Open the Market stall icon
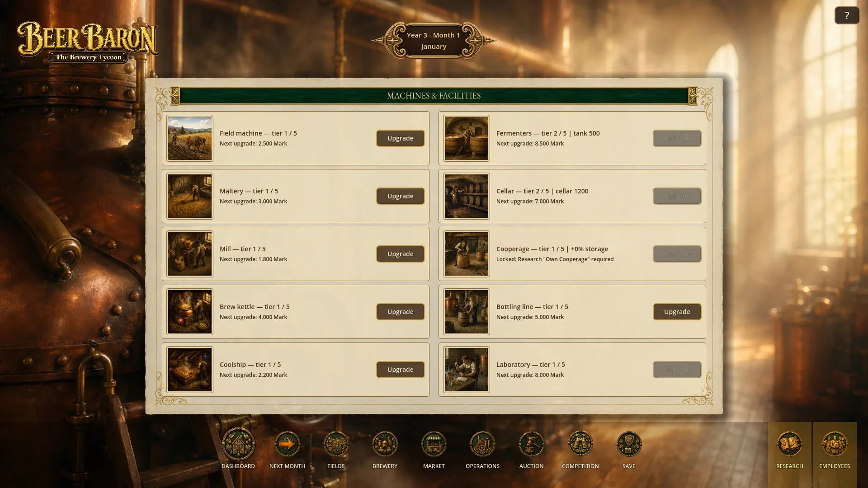The image size is (868, 488). (x=434, y=444)
